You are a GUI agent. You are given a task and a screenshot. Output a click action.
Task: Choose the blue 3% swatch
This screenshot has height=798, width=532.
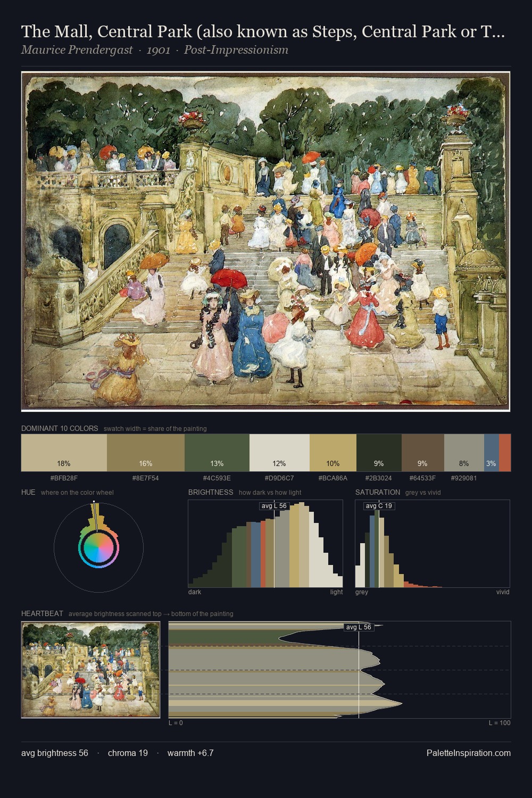click(492, 453)
